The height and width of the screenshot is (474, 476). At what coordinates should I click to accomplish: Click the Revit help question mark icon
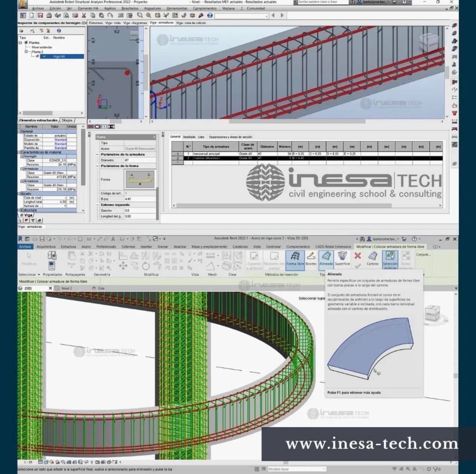pos(414,239)
